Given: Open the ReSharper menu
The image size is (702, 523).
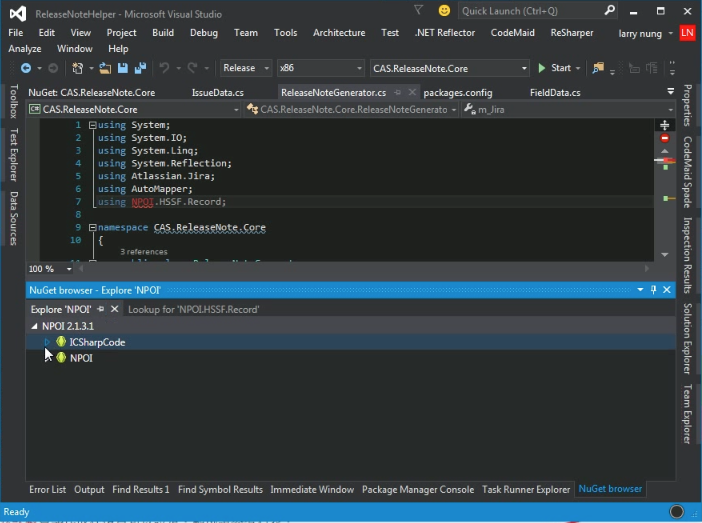Looking at the screenshot, I should point(572,33).
